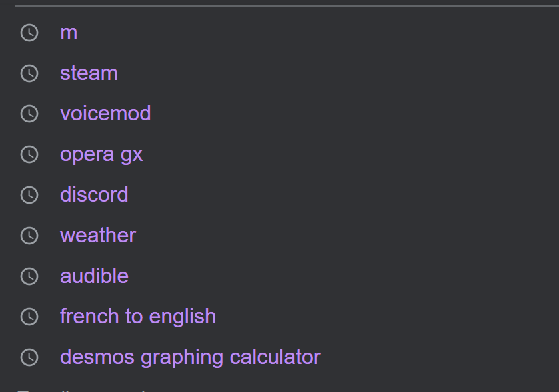Search again for 'steam'
This screenshot has height=392, width=559.
click(89, 73)
